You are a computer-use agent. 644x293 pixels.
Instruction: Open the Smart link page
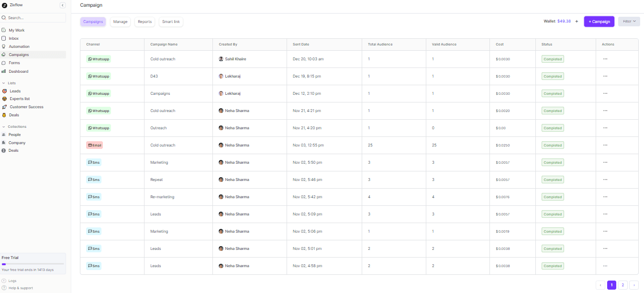click(171, 22)
